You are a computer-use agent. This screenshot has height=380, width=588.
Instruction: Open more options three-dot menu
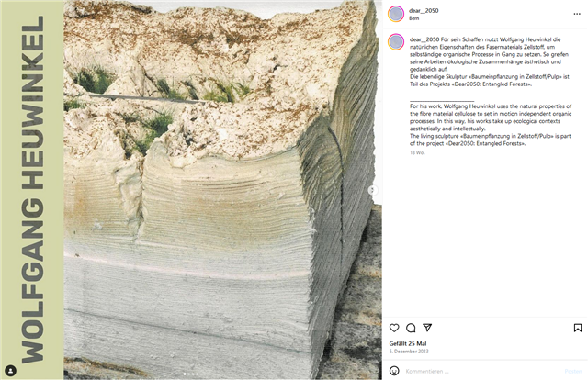tap(577, 14)
